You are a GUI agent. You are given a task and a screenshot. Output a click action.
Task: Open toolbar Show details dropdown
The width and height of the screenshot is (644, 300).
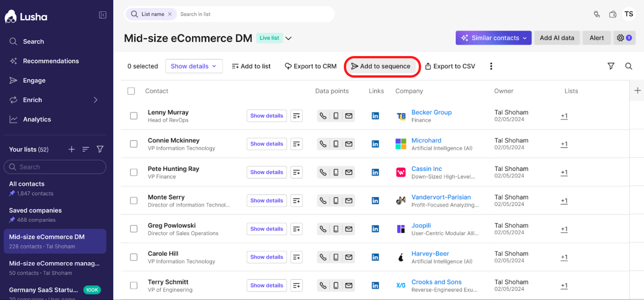(194, 66)
